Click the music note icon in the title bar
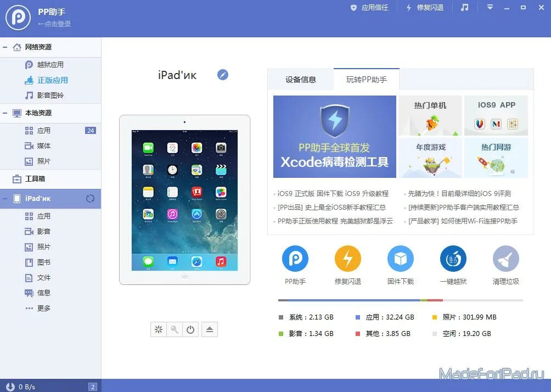 point(464,7)
